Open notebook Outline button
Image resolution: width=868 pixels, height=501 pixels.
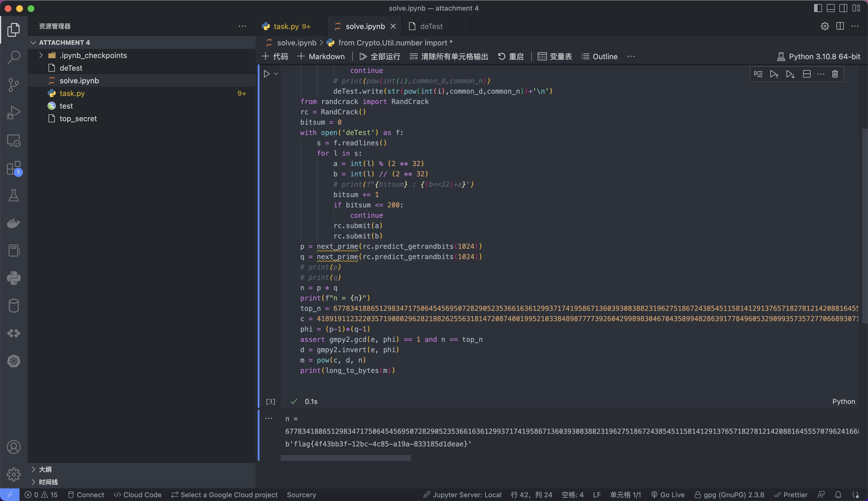599,56
